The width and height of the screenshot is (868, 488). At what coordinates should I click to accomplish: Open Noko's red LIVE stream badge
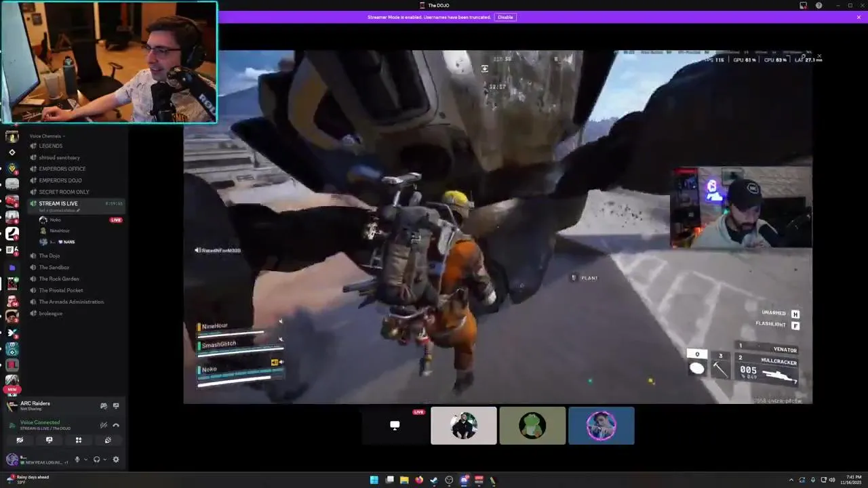pos(116,220)
